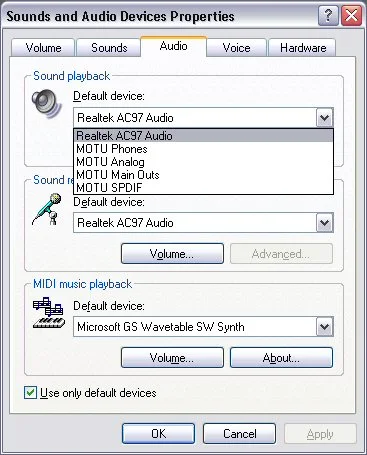Viewport: 367px width, 455px height.
Task: Click Default device label under MIDI playback
Action: [109, 306]
